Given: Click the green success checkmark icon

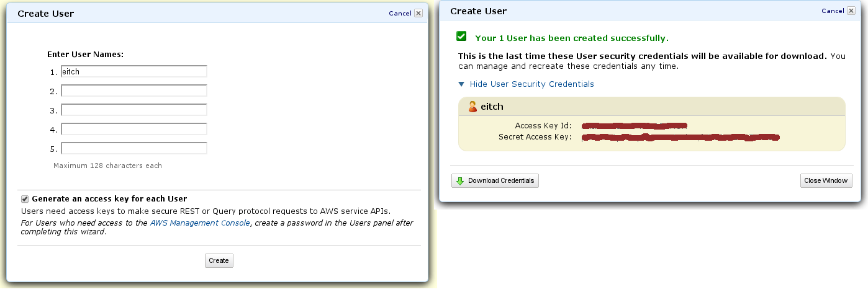Looking at the screenshot, I should click(461, 37).
